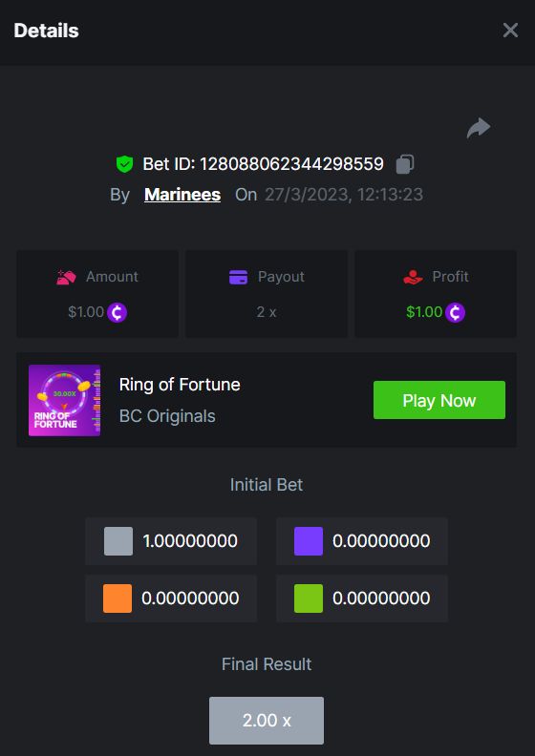Click the green color swatch

[309, 598]
